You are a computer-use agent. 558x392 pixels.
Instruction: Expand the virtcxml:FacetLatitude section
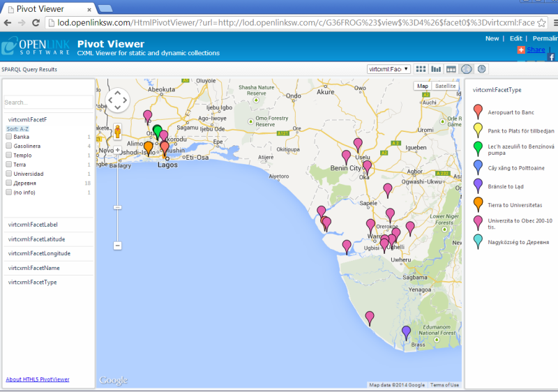point(36,239)
